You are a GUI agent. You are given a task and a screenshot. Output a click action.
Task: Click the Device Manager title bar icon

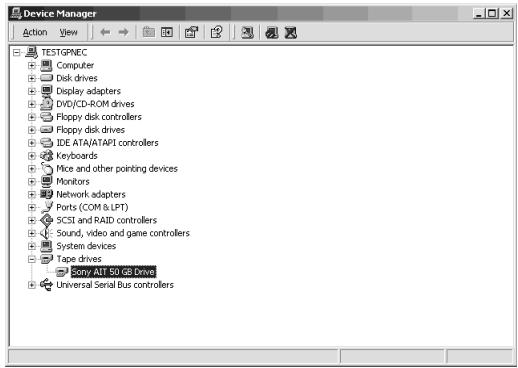click(x=16, y=13)
